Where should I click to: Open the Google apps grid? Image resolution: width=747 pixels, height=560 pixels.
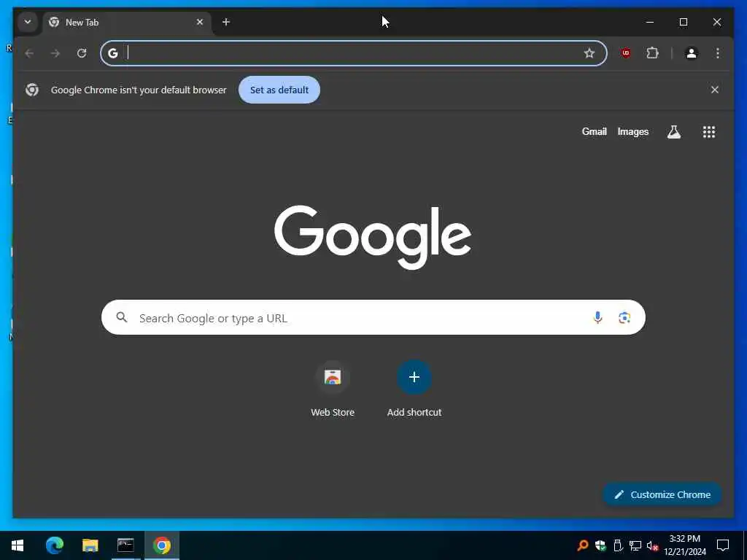(709, 132)
